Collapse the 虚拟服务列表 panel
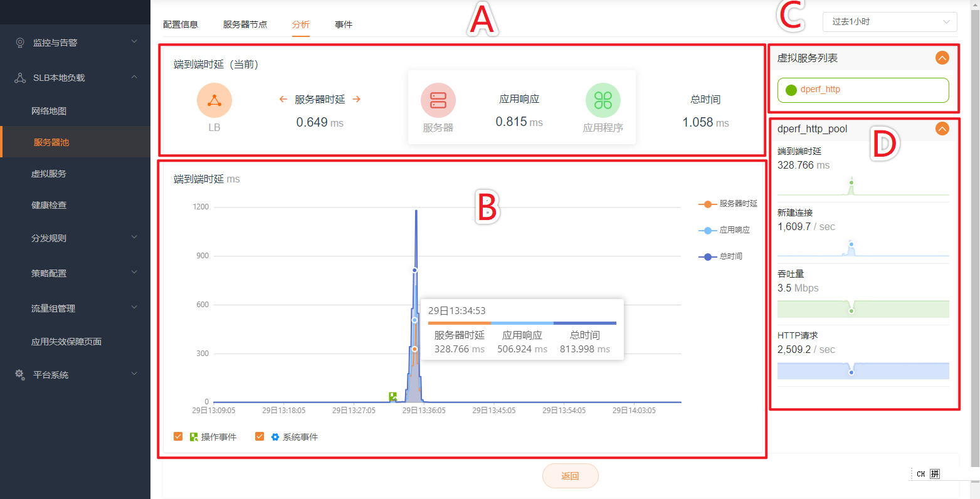The image size is (980, 499). click(942, 58)
